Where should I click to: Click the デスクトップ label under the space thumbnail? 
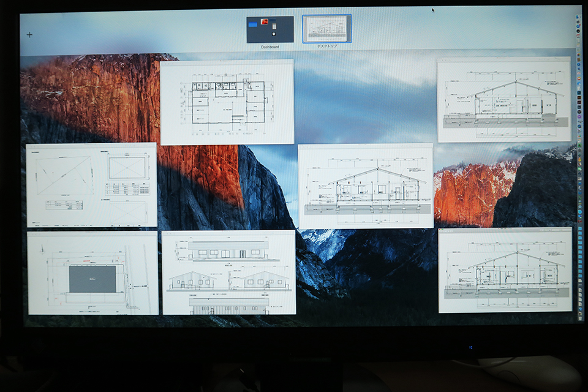tap(327, 46)
